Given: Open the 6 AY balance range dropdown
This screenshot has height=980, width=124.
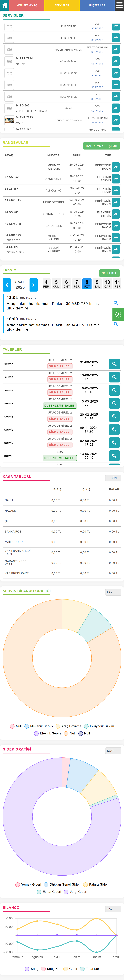Looking at the screenshot, I should click(113, 909).
